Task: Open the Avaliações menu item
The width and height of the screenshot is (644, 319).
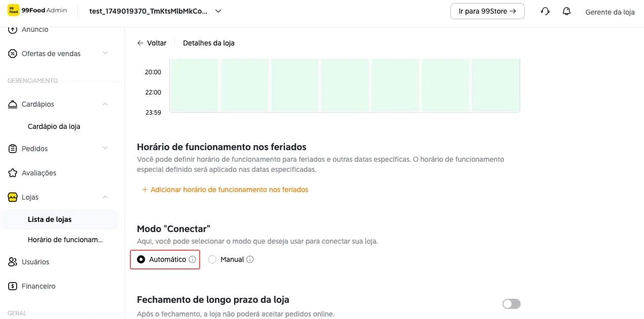Action: [x=39, y=173]
